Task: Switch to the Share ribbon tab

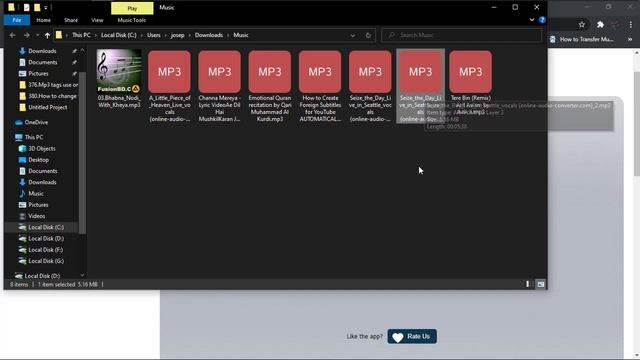Action: tap(71, 20)
